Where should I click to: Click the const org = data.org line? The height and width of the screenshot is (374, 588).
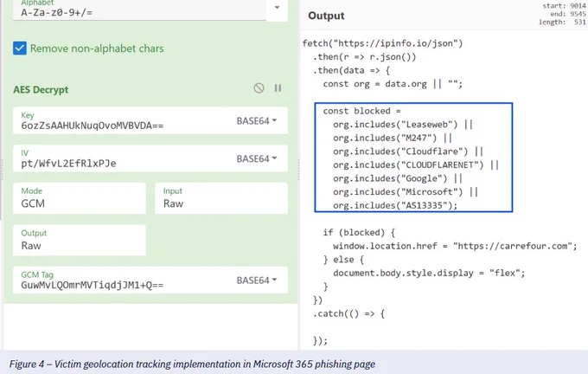pyautogui.click(x=393, y=84)
